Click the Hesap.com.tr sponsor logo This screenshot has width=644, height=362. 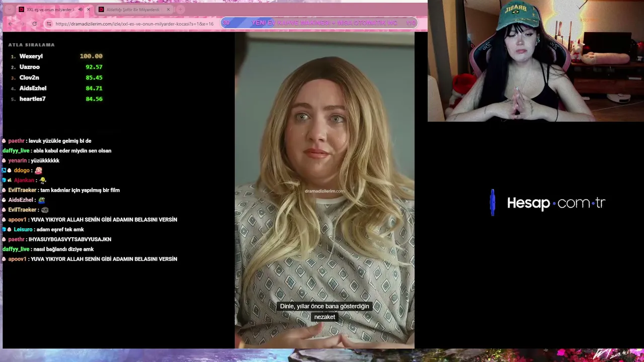coord(548,203)
